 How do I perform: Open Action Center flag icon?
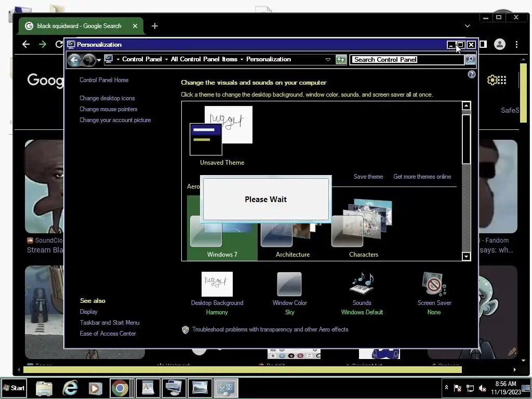coord(458,388)
